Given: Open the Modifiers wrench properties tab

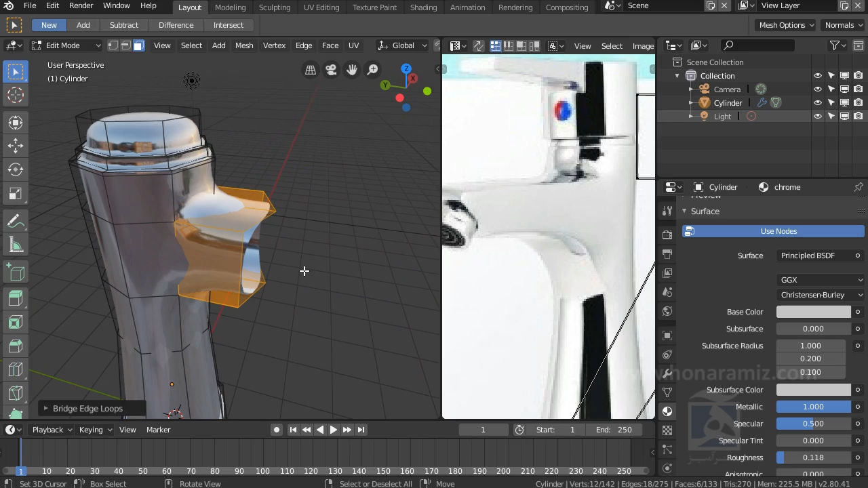Looking at the screenshot, I should tap(667, 373).
